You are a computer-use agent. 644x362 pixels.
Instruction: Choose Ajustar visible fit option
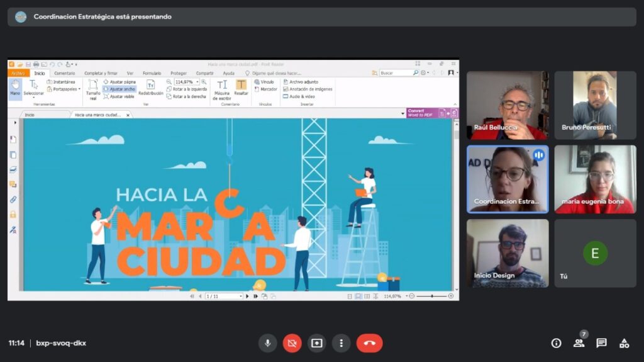[119, 96]
